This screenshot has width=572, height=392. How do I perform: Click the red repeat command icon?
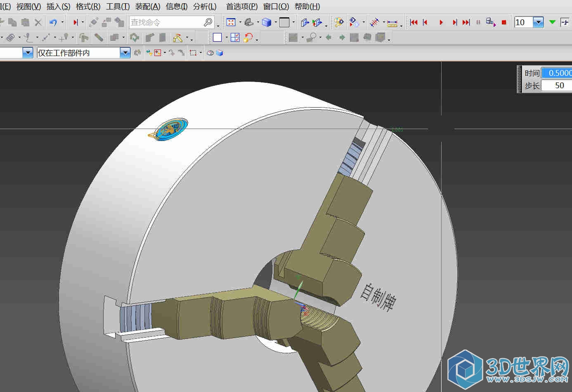click(x=75, y=22)
